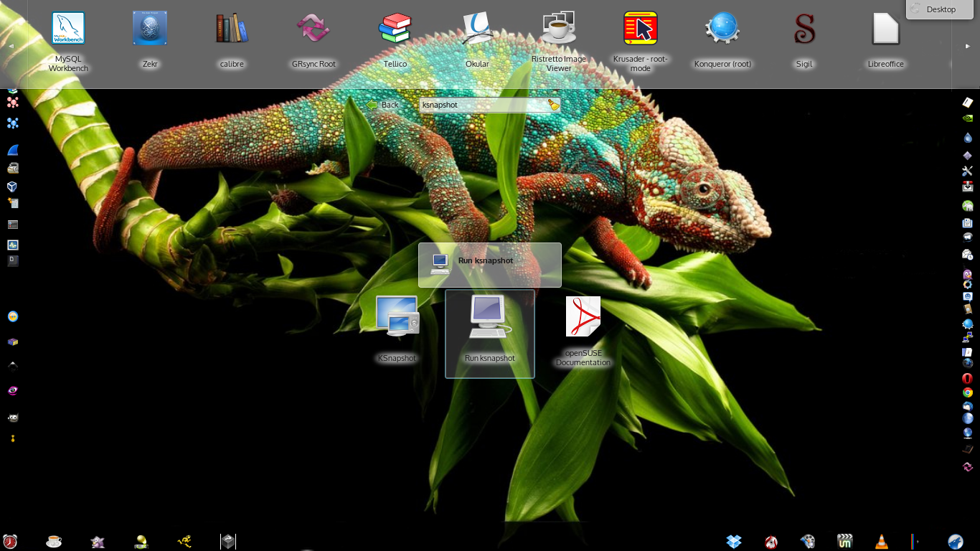Click the GIMP icon in left sidebar
980x551 pixels.
12,418
